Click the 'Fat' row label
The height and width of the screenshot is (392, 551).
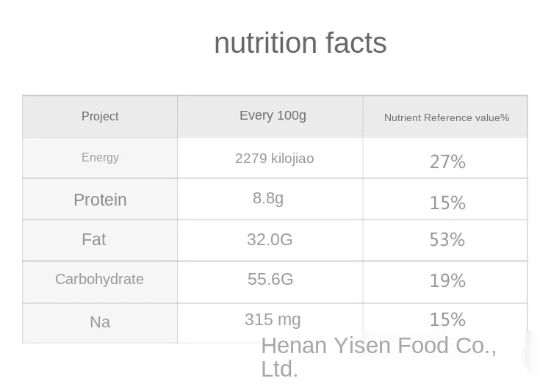point(94,239)
